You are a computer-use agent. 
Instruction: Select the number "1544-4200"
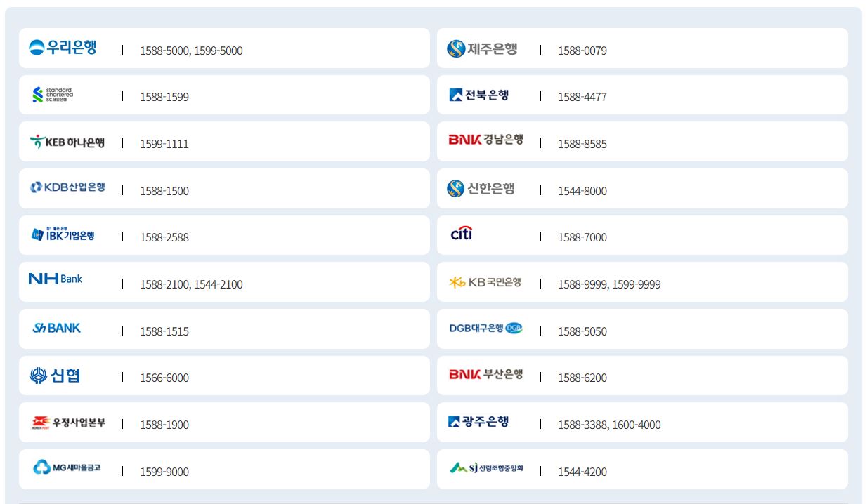point(582,472)
